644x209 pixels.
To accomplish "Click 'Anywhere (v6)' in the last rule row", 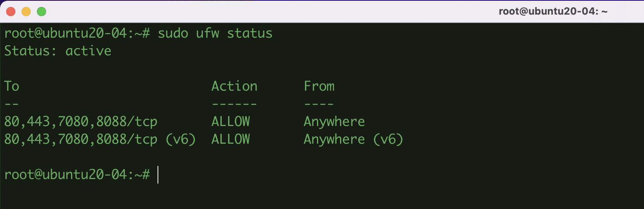I will pyautogui.click(x=353, y=139).
